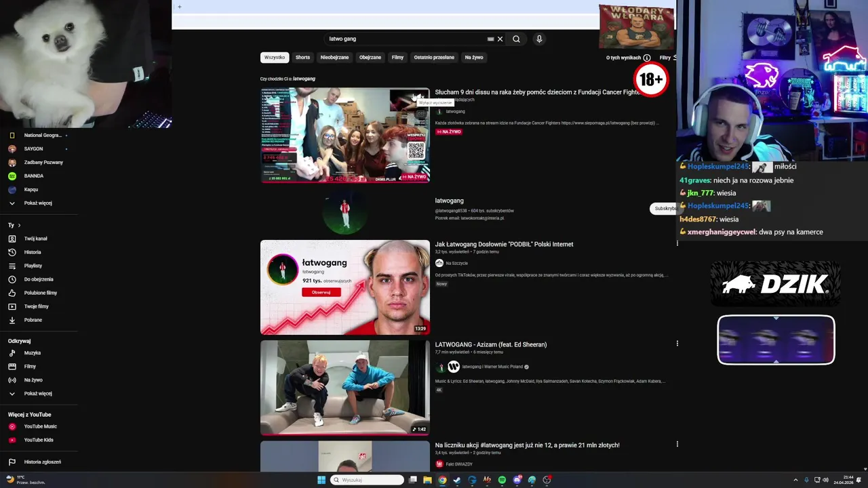This screenshot has height=488, width=868.
Task: Open File Explorer from the taskbar
Action: pyautogui.click(x=427, y=480)
